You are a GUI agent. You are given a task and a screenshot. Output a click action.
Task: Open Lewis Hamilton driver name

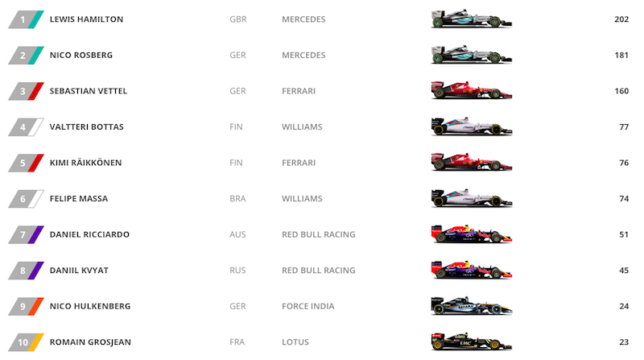pos(86,19)
